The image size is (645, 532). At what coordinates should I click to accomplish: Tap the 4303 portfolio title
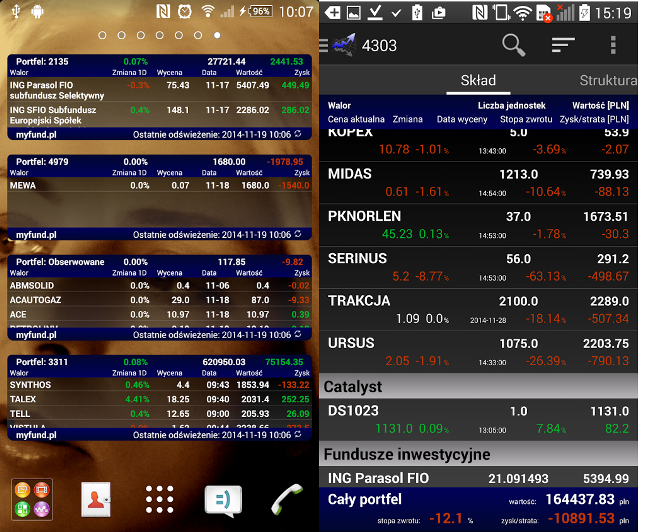pos(379,45)
